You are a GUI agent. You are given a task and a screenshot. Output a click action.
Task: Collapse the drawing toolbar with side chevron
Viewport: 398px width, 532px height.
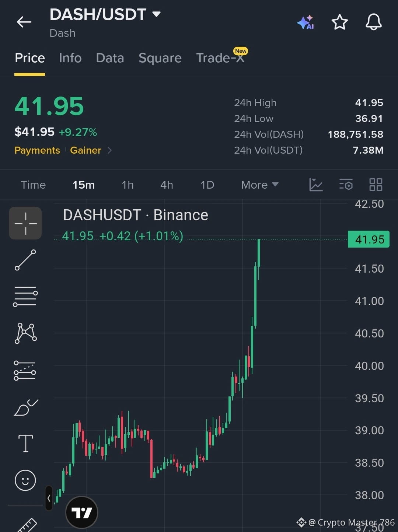49,498
